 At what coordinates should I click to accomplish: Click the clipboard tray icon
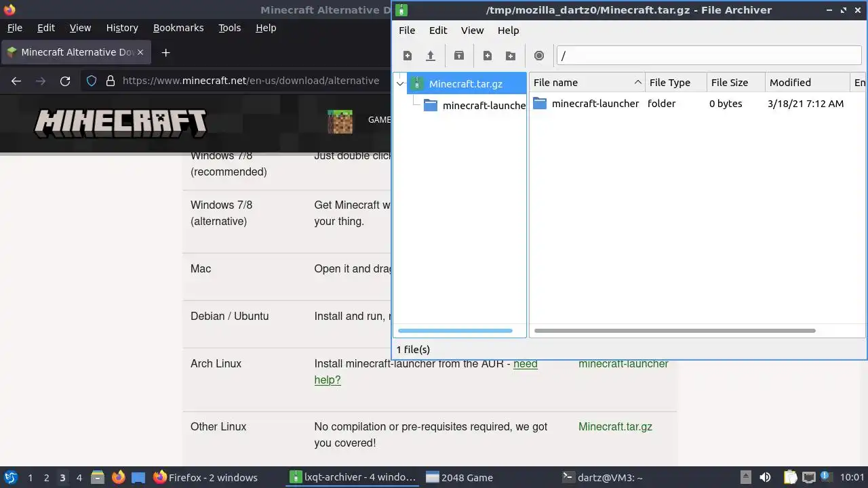pyautogui.click(x=790, y=477)
